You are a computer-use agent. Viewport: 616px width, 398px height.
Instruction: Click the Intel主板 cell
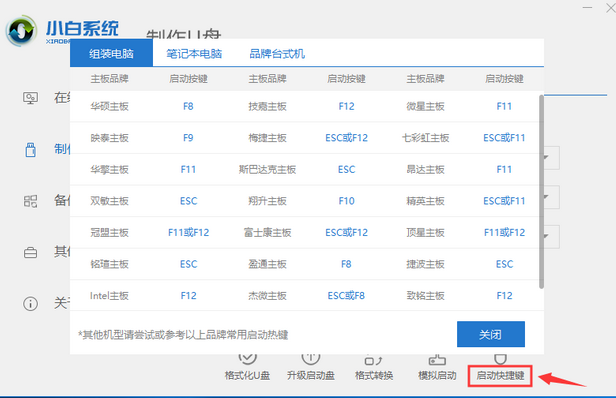point(109,296)
